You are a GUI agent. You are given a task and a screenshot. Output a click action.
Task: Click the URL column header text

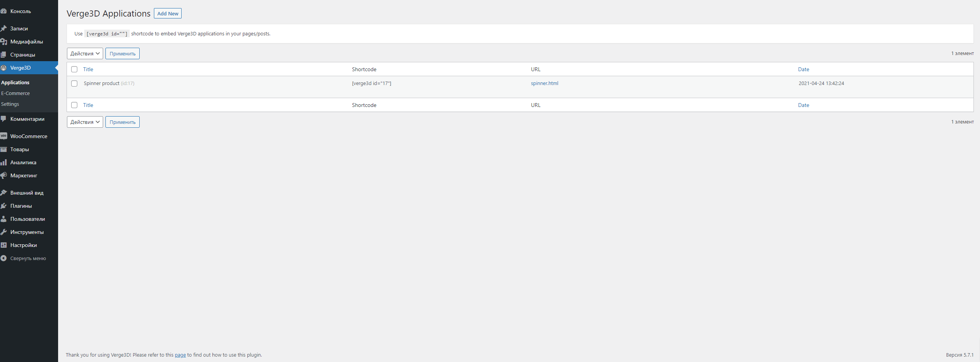536,69
